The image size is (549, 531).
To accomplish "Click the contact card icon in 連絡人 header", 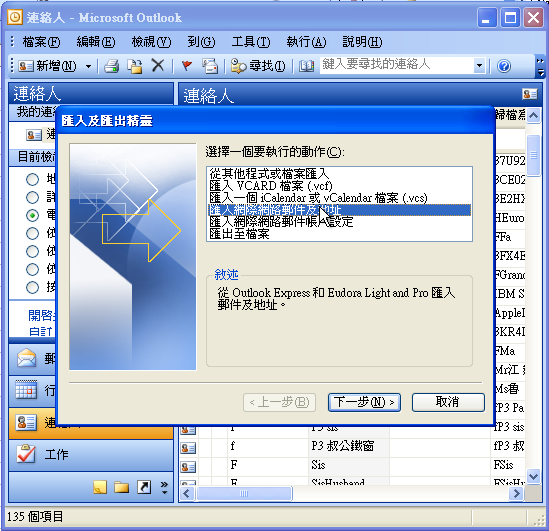I will coord(529,94).
